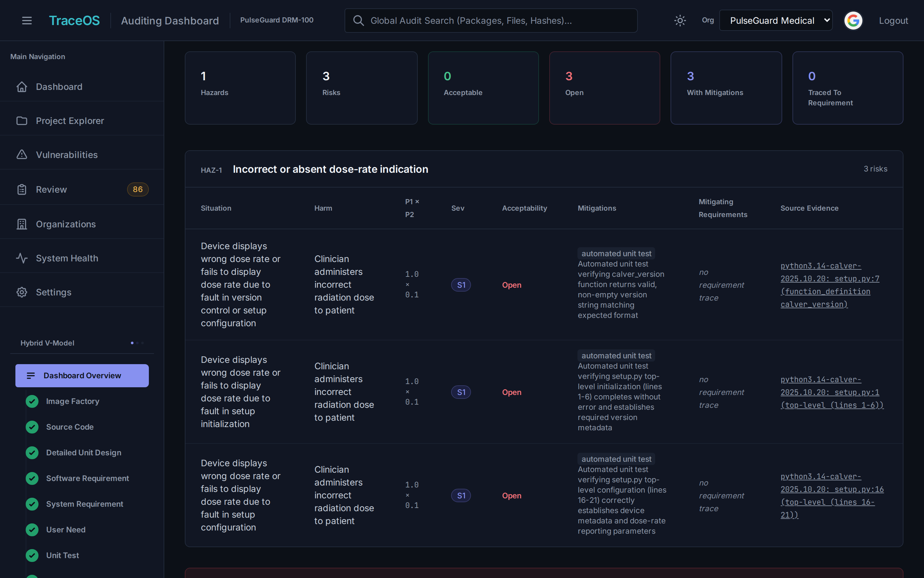Click the '3 risks' count label
Screen dimensions: 924x578
pyautogui.click(x=876, y=169)
